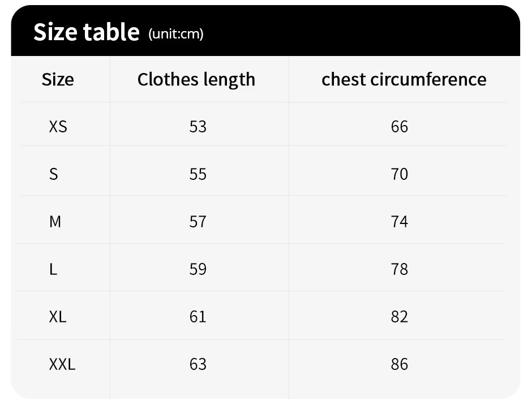The image size is (532, 405).
Task: Click the L size row label
Action: pos(53,269)
